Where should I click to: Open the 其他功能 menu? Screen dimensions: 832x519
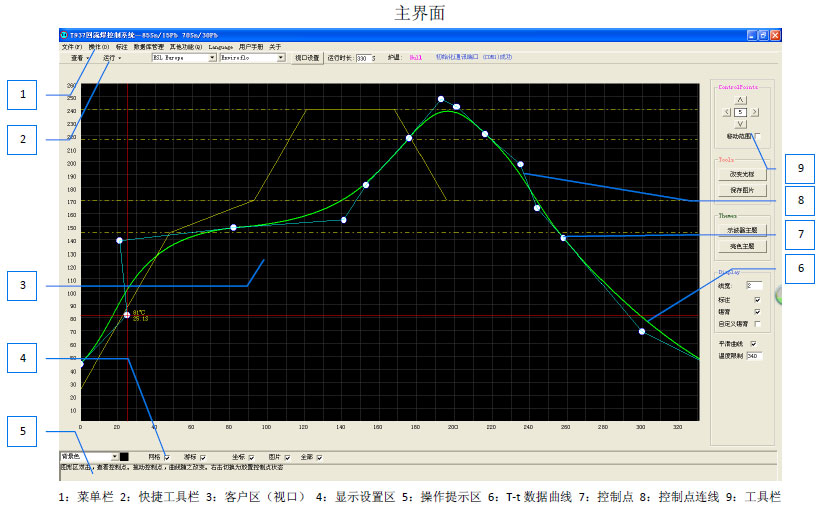[186, 47]
